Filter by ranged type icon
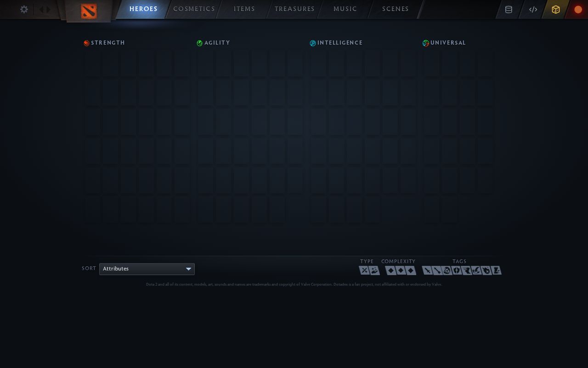Viewport: 588px width, 368px height. pyautogui.click(x=374, y=270)
